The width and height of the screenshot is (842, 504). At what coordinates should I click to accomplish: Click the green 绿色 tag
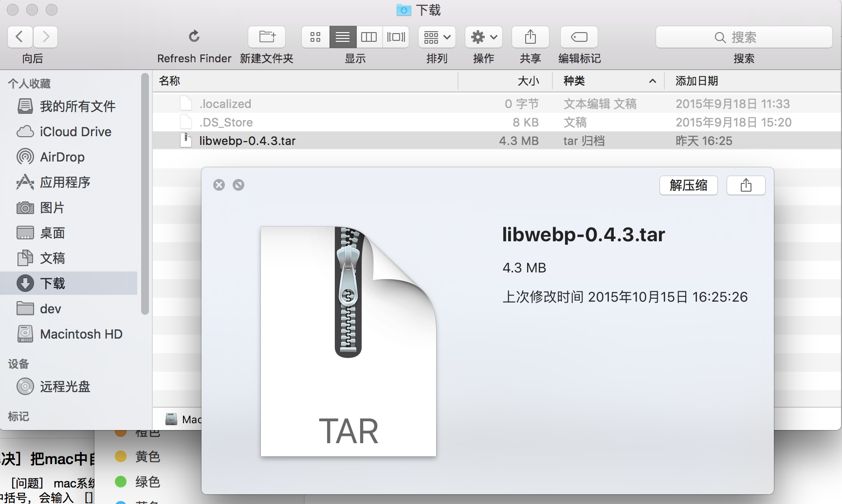[x=137, y=482]
